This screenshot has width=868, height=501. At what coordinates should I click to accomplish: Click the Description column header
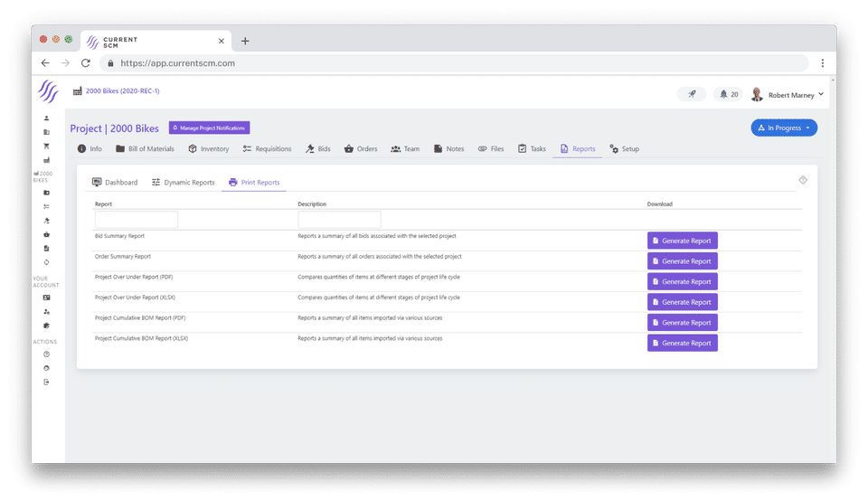pyautogui.click(x=312, y=204)
